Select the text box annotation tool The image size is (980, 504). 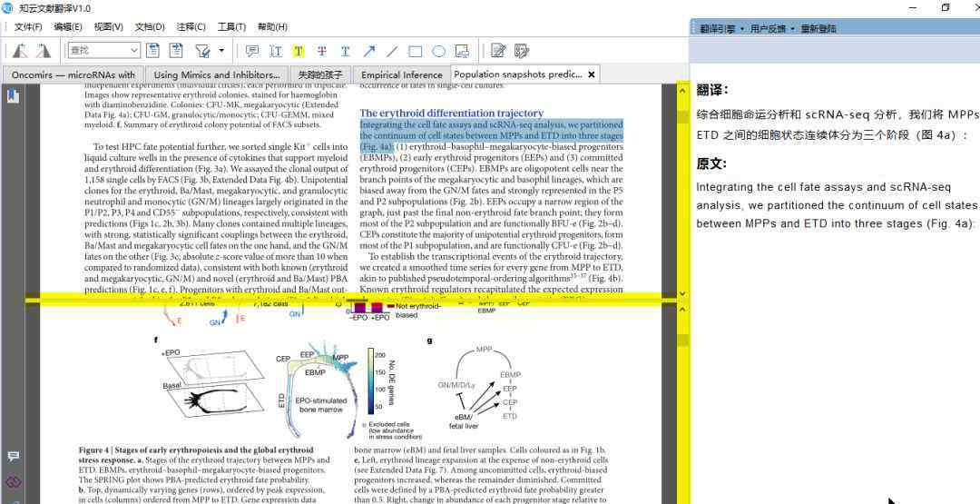point(276,51)
